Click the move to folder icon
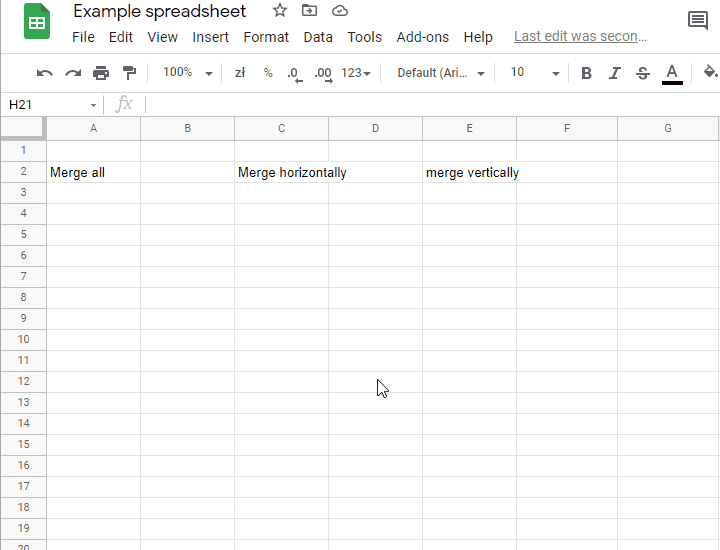Viewport: 720px width, 550px height. (310, 11)
